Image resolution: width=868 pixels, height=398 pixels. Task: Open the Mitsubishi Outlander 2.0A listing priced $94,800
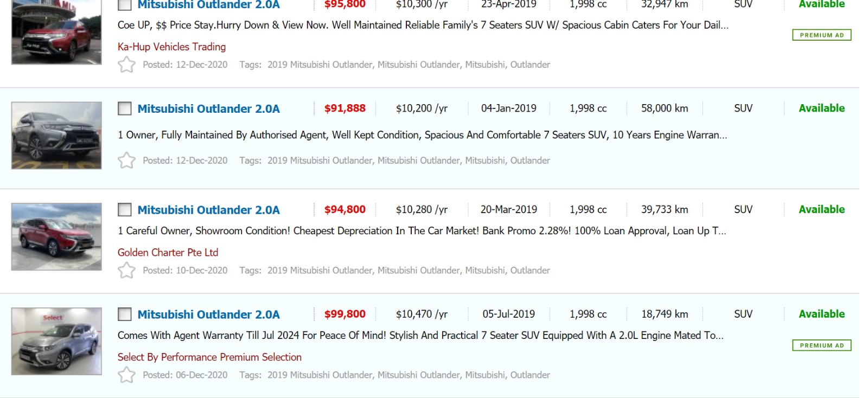point(208,210)
